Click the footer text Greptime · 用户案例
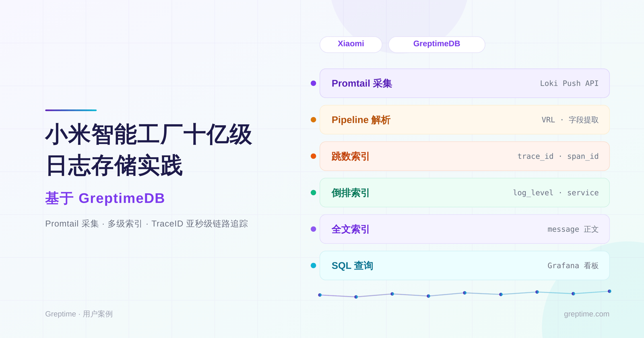 (79, 314)
